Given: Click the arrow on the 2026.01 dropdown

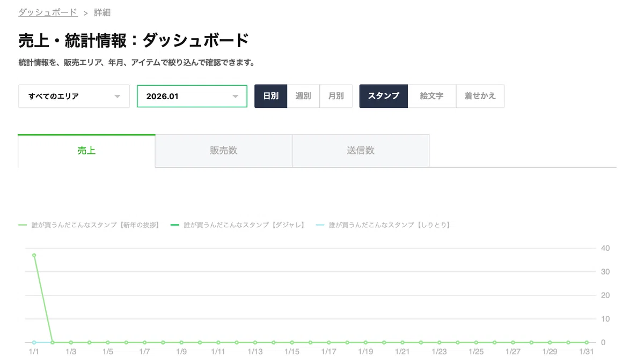Looking at the screenshot, I should (235, 96).
